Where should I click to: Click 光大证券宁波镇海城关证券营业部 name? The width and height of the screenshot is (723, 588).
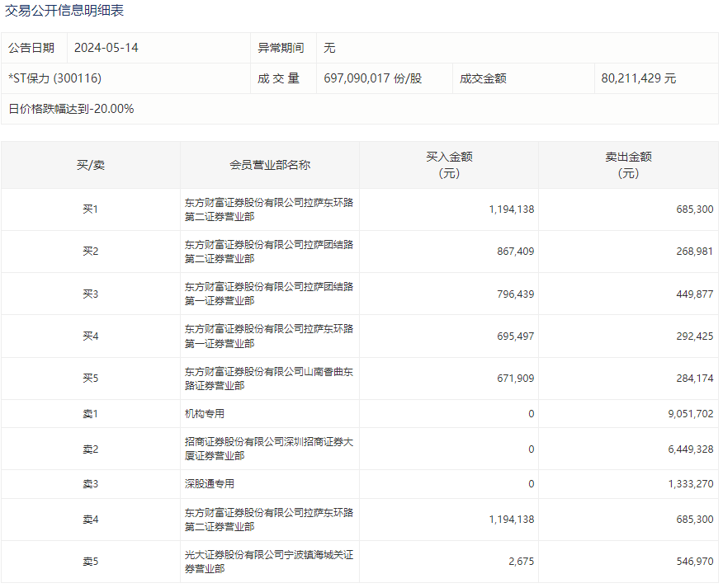(x=269, y=562)
